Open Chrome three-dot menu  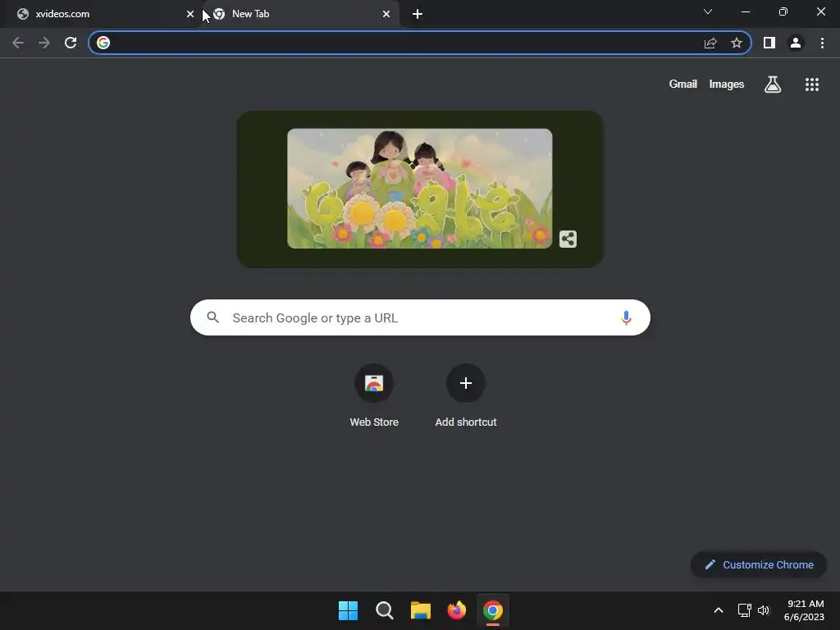point(822,43)
